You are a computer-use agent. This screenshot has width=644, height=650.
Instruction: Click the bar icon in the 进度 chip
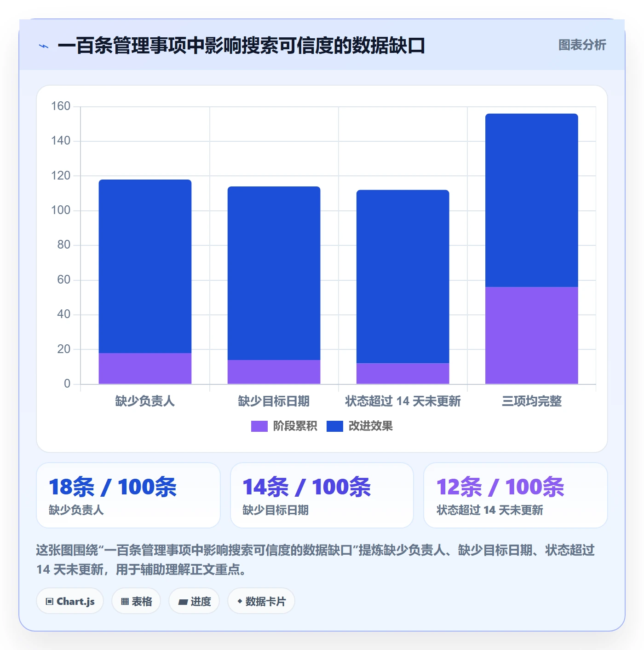(x=183, y=602)
